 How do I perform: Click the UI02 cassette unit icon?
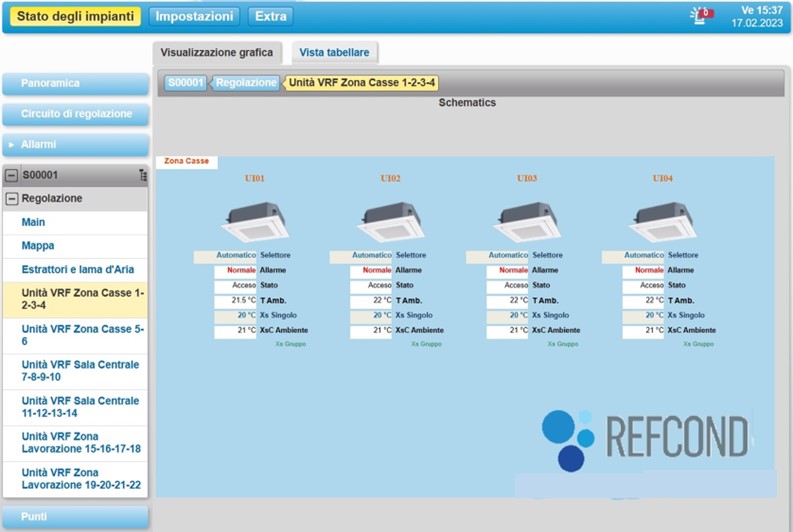click(390, 220)
